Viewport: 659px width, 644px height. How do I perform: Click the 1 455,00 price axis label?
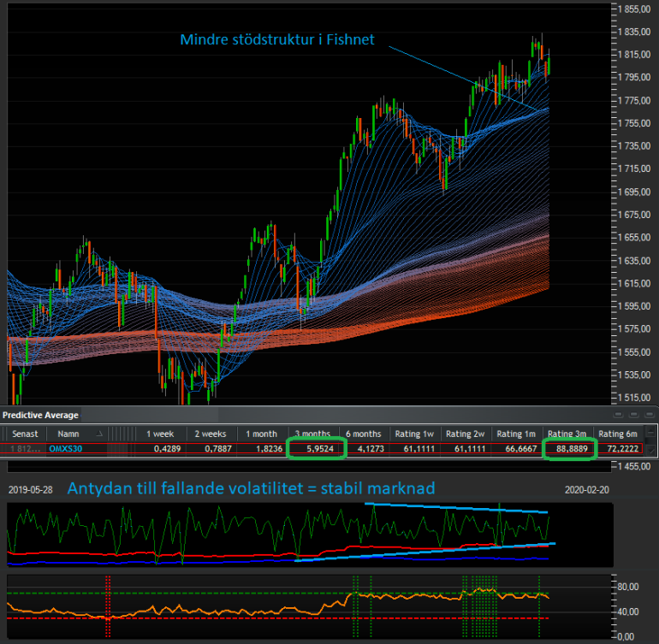tap(634, 466)
